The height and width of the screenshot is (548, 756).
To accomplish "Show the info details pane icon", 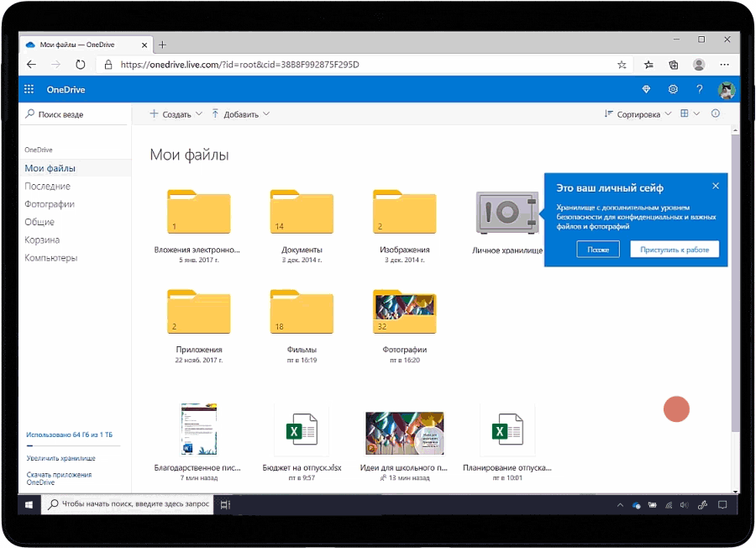I will [x=716, y=114].
